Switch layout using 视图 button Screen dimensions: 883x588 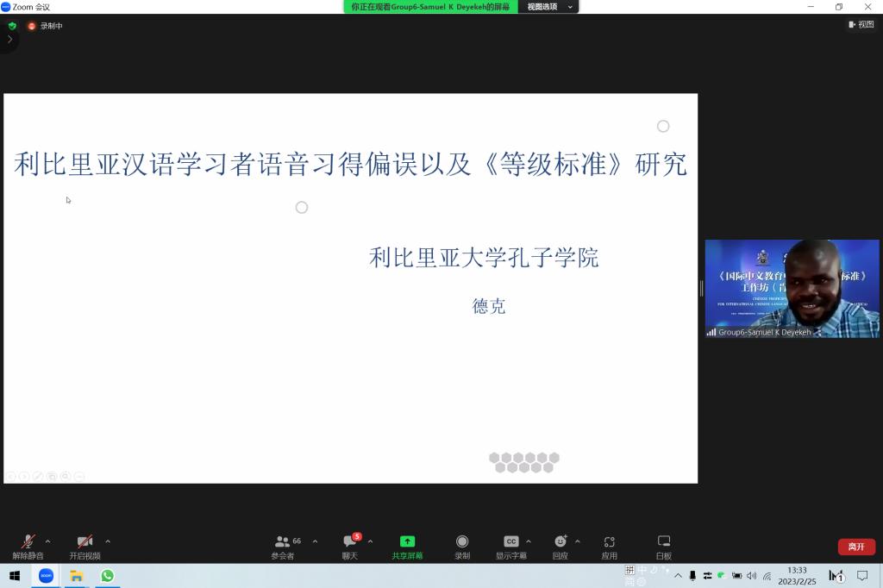(861, 25)
